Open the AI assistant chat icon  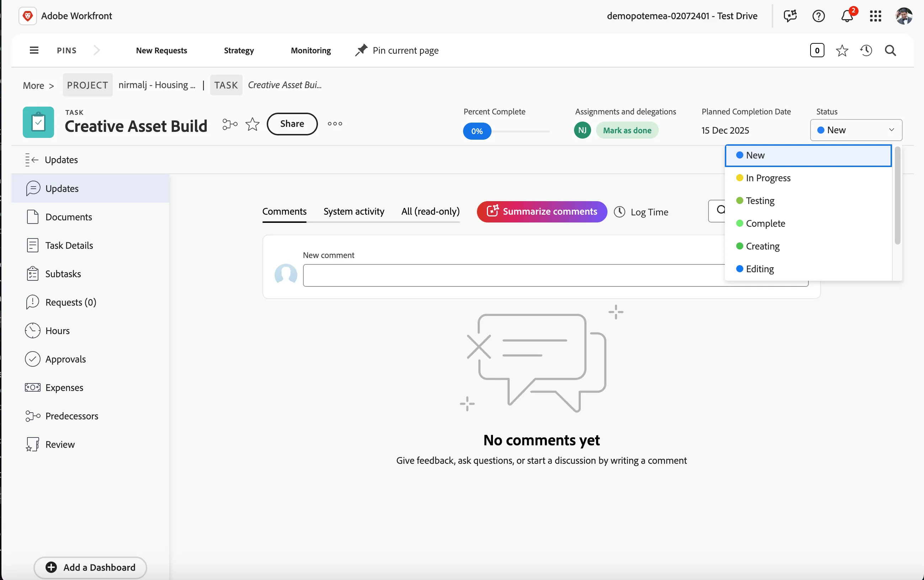point(790,16)
